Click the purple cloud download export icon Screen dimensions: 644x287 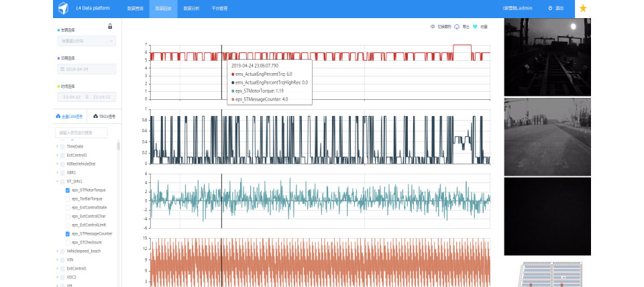pyautogui.click(x=457, y=27)
